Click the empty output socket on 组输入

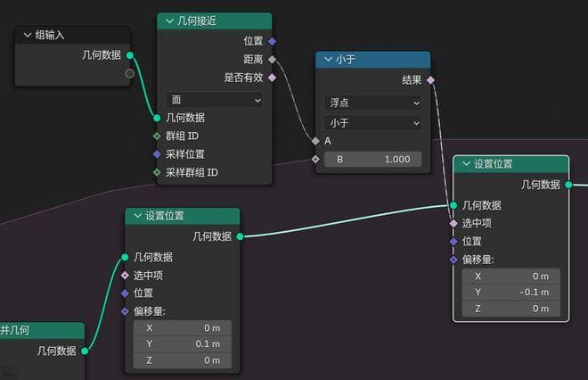(x=130, y=73)
